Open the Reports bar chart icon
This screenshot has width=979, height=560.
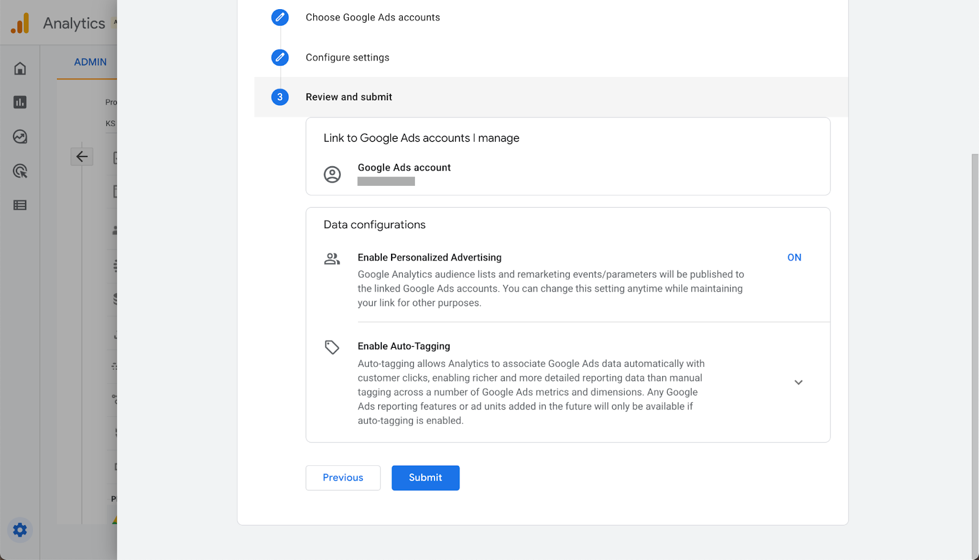click(x=20, y=102)
